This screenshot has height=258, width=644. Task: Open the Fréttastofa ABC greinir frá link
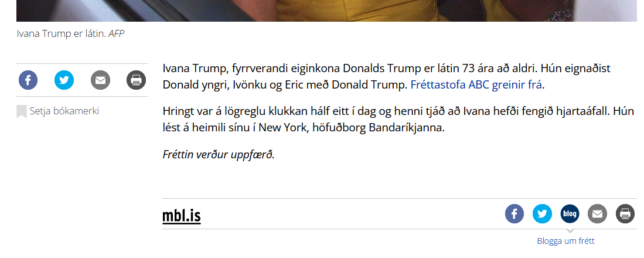[x=476, y=85]
